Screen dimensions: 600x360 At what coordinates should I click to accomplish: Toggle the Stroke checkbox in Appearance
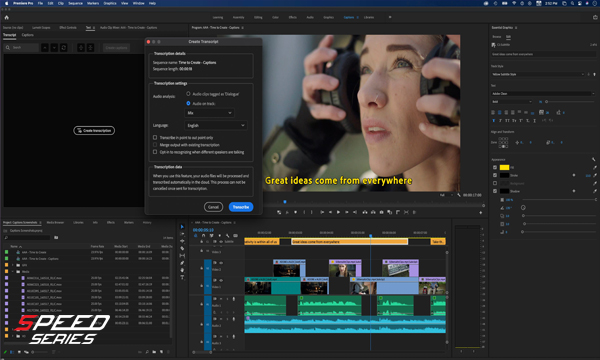pos(495,175)
